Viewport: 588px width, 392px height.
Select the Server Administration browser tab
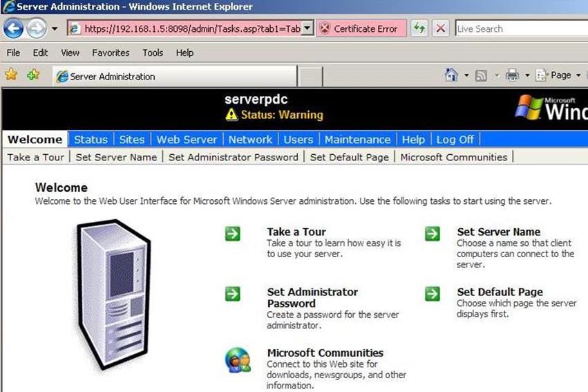(x=175, y=76)
